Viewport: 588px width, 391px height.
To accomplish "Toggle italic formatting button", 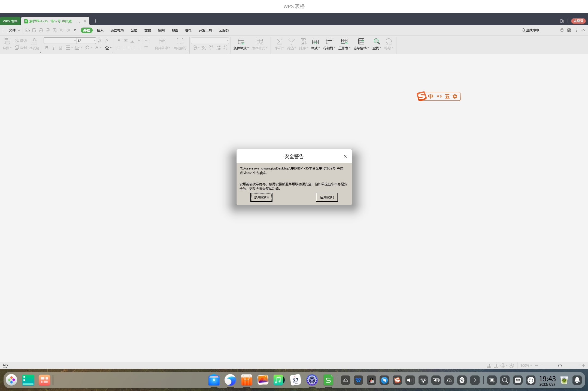I will point(54,48).
